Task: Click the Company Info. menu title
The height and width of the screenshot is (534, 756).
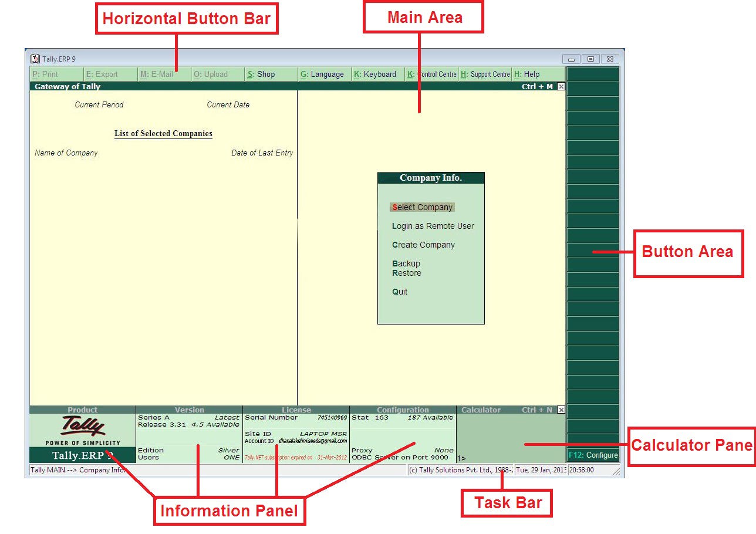Action: [431, 178]
